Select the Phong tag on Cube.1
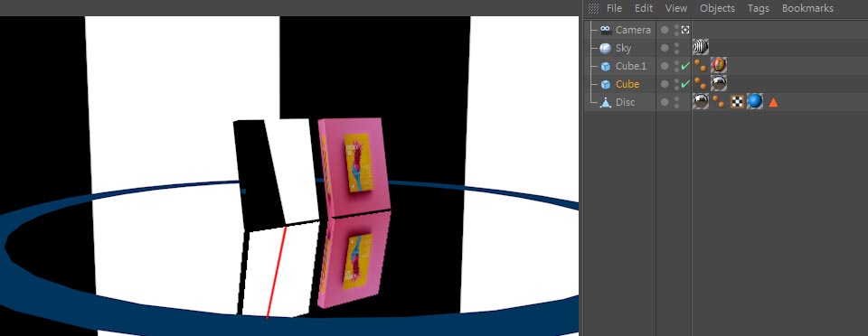This screenshot has width=868, height=336. click(x=700, y=66)
